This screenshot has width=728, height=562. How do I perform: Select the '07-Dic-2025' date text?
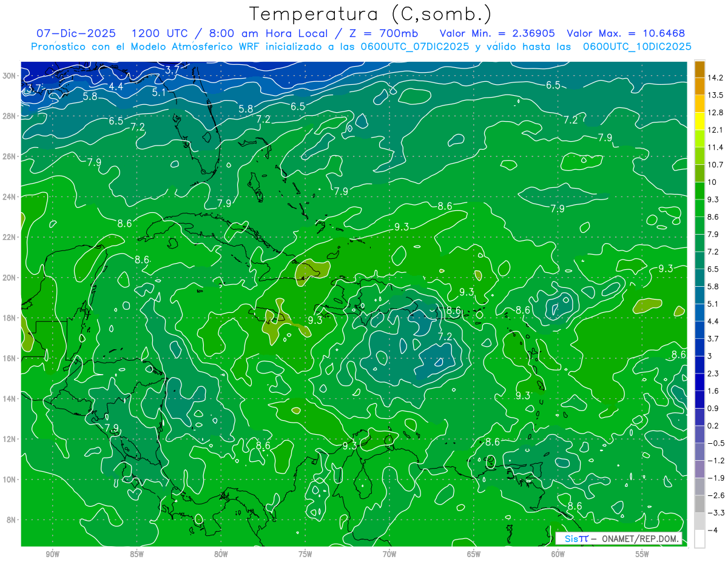[76, 33]
